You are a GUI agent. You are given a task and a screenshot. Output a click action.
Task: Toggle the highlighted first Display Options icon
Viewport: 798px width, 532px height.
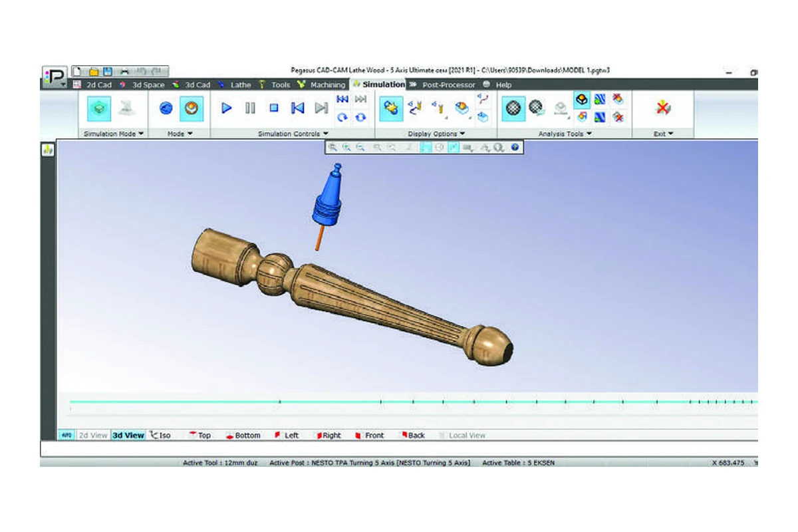pyautogui.click(x=392, y=108)
